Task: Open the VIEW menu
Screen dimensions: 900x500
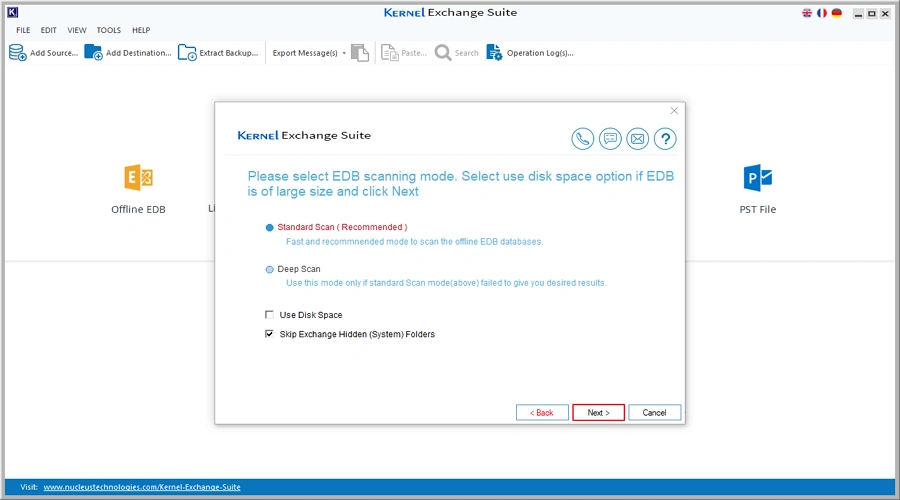Action: (77, 30)
